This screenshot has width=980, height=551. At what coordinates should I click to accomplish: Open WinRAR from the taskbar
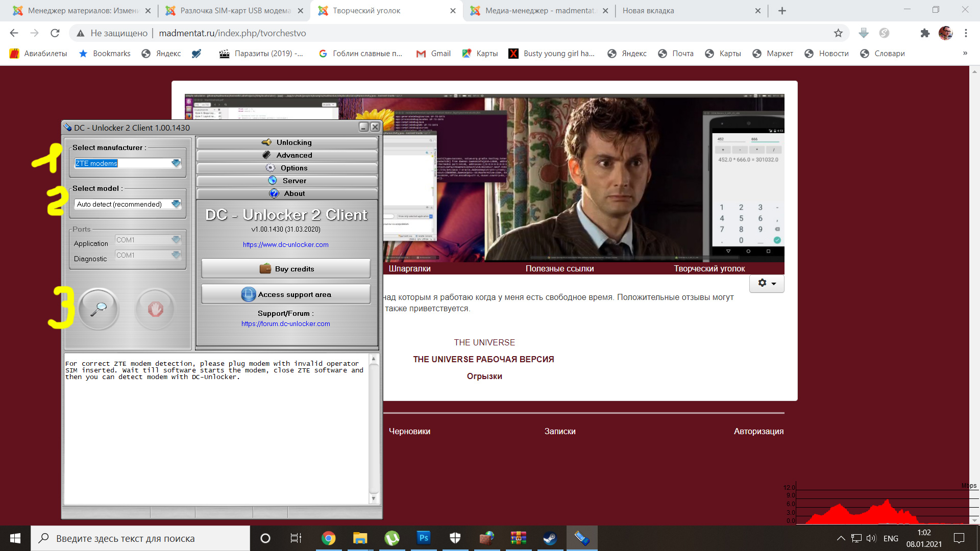click(519, 538)
